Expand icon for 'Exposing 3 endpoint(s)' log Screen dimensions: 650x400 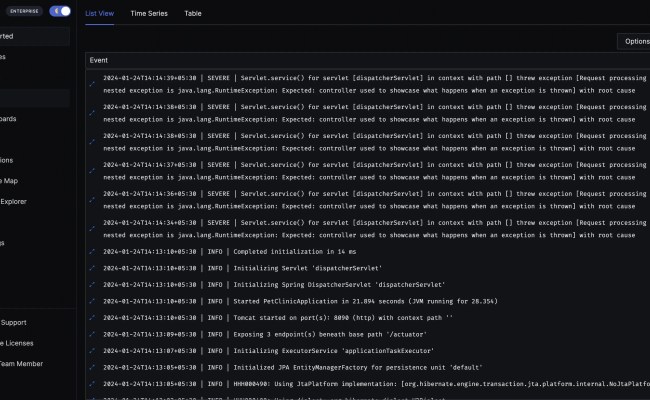92,335
